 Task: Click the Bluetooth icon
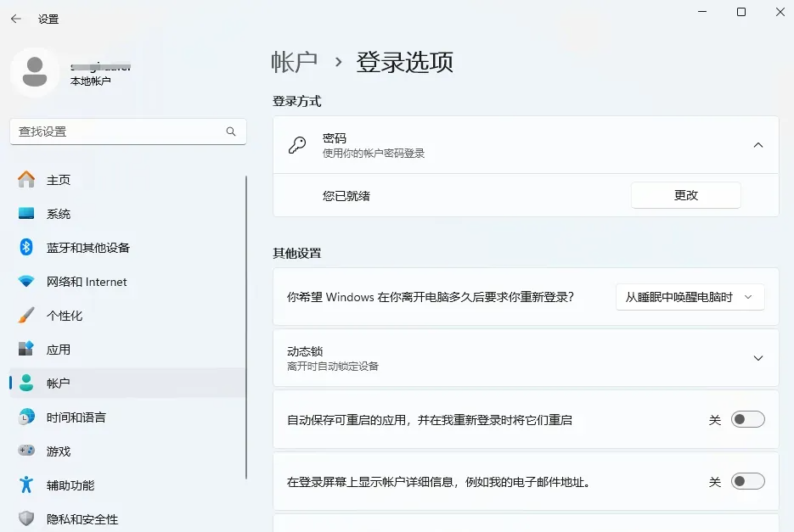tap(26, 248)
